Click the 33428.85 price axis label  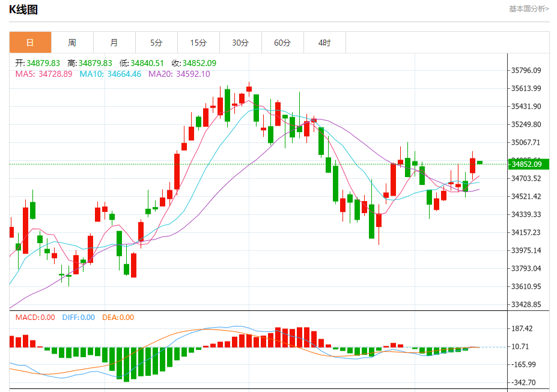pos(526,304)
